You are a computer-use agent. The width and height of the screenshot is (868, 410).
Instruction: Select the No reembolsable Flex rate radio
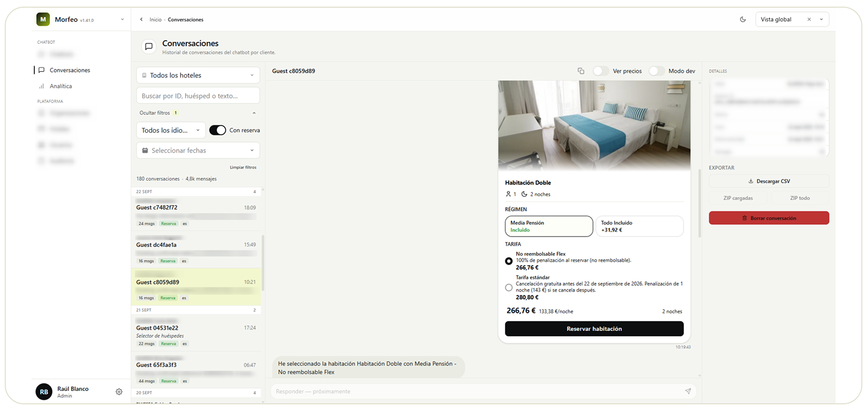pyautogui.click(x=509, y=261)
